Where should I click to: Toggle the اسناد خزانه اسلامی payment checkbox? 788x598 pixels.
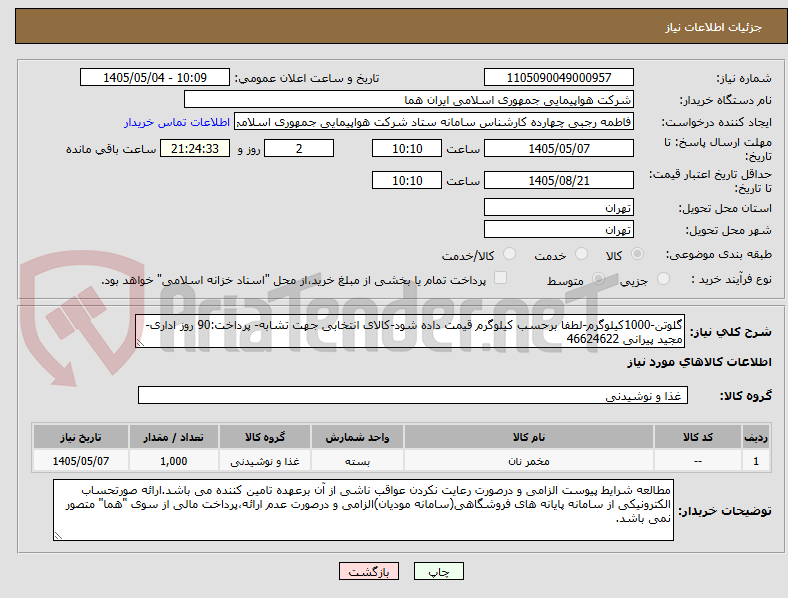[501, 278]
